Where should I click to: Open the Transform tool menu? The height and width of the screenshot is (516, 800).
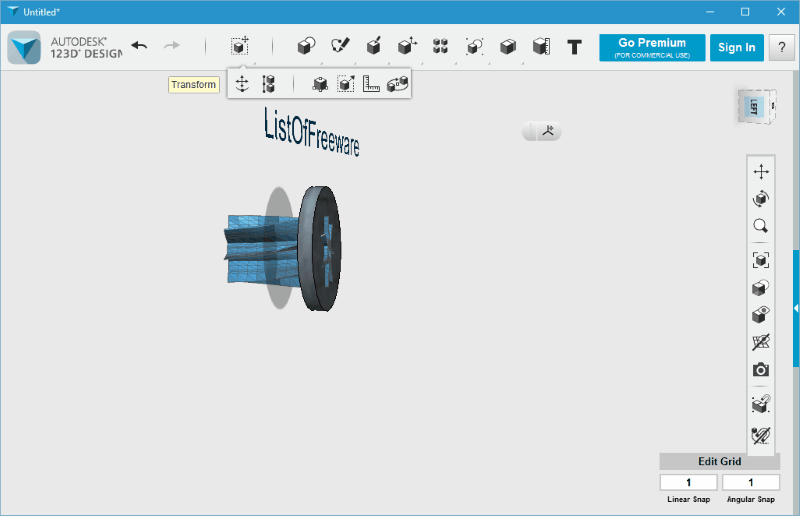[x=239, y=46]
